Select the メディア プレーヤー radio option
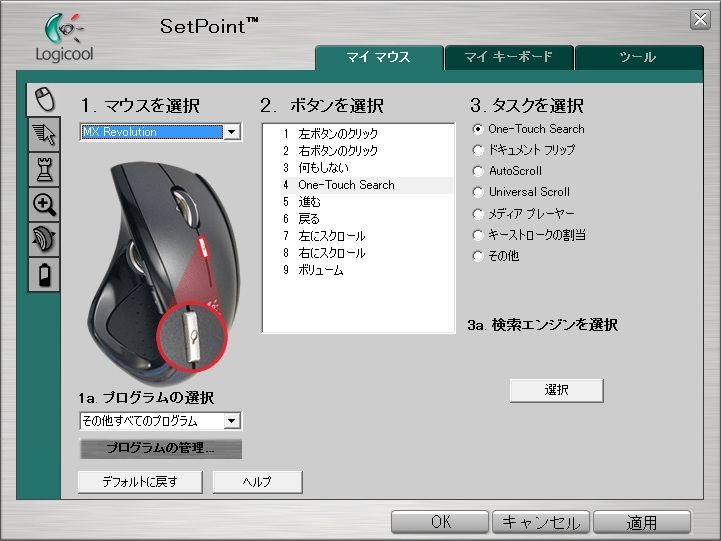 click(478, 214)
